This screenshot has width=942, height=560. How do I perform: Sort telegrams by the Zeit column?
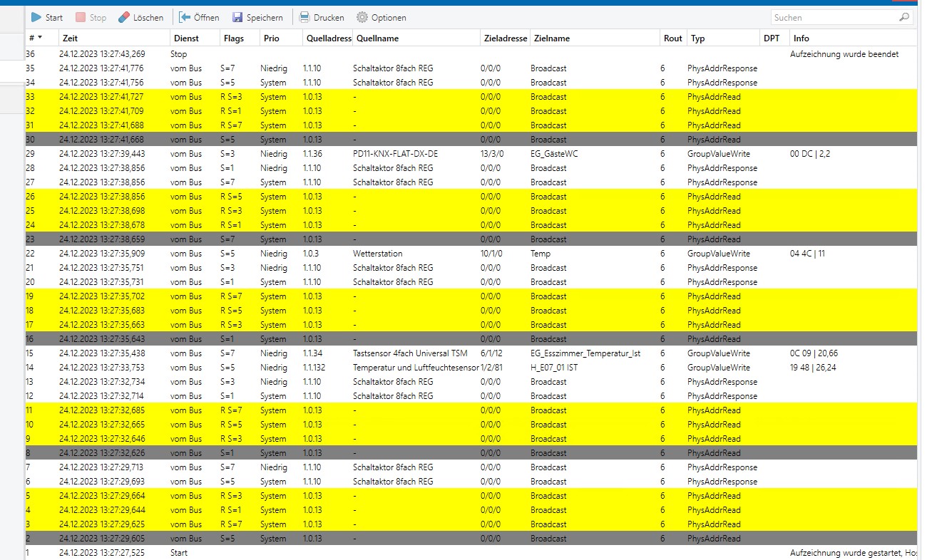[x=114, y=38]
